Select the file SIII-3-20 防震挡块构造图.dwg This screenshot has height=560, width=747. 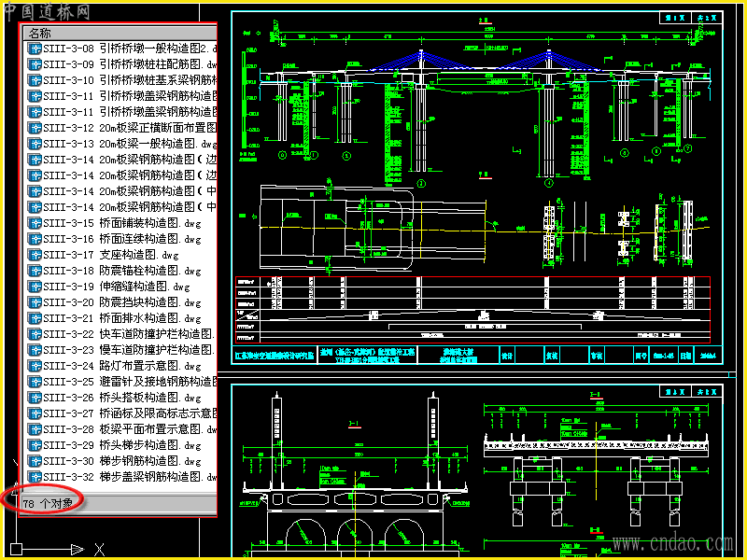coord(122,302)
